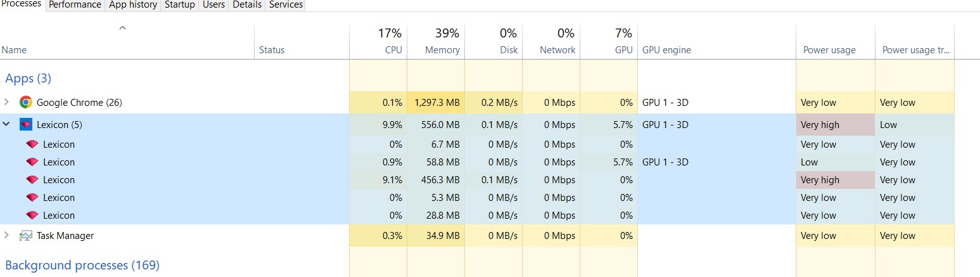Image resolution: width=980 pixels, height=277 pixels.
Task: Select the Lexicon process using 58.8 MB
Action: click(x=58, y=162)
